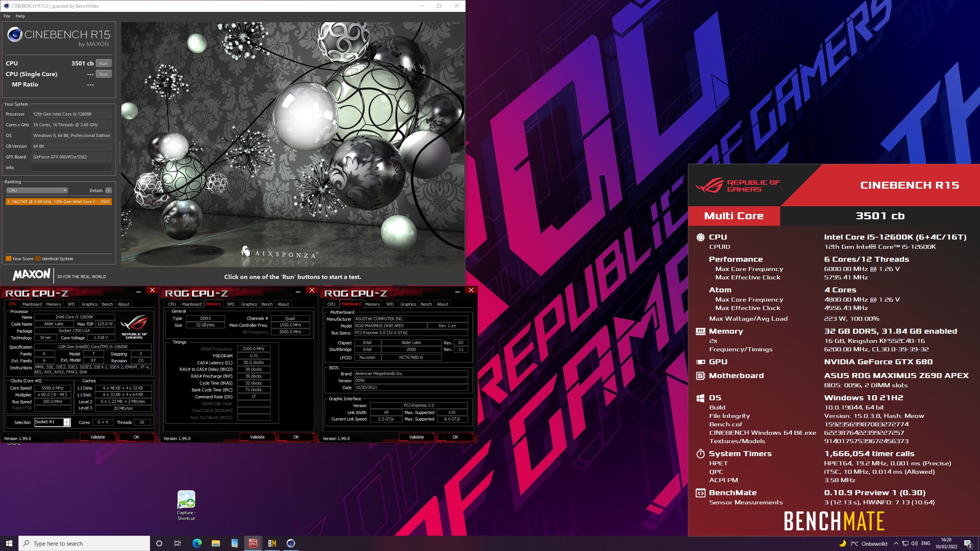Click OK in the Memory CPU-Z window
This screenshot has height=551, width=980.
[296, 437]
